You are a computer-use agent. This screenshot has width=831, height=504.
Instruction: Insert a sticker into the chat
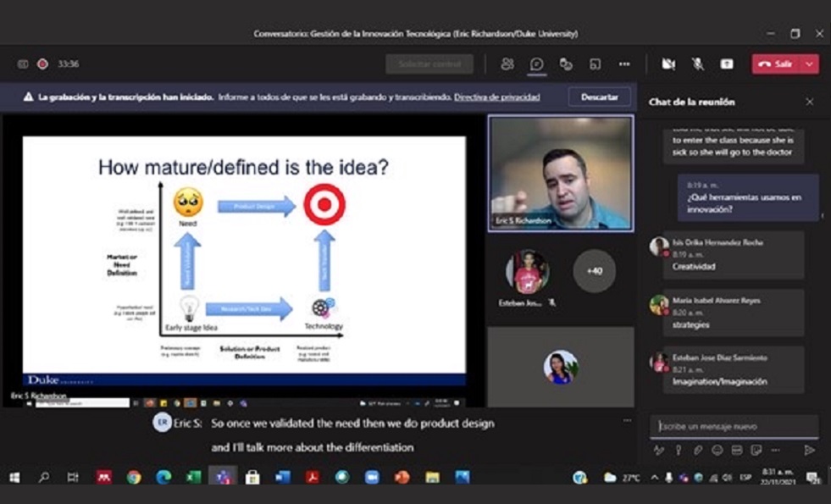coord(756,451)
